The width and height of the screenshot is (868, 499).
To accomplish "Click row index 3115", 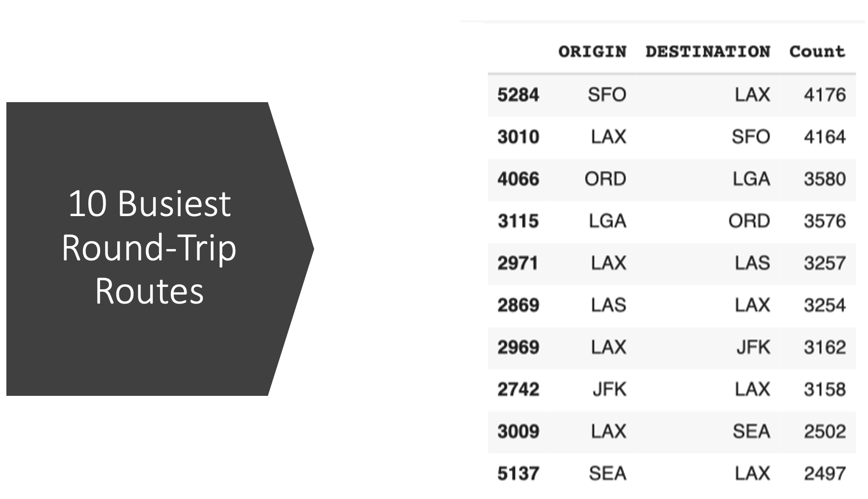I will (x=518, y=222).
